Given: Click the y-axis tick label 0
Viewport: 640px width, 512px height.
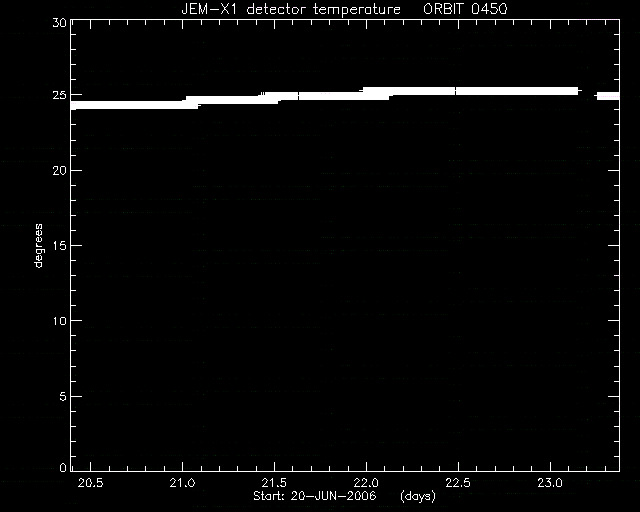Looking at the screenshot, I should pyautogui.click(x=63, y=467).
